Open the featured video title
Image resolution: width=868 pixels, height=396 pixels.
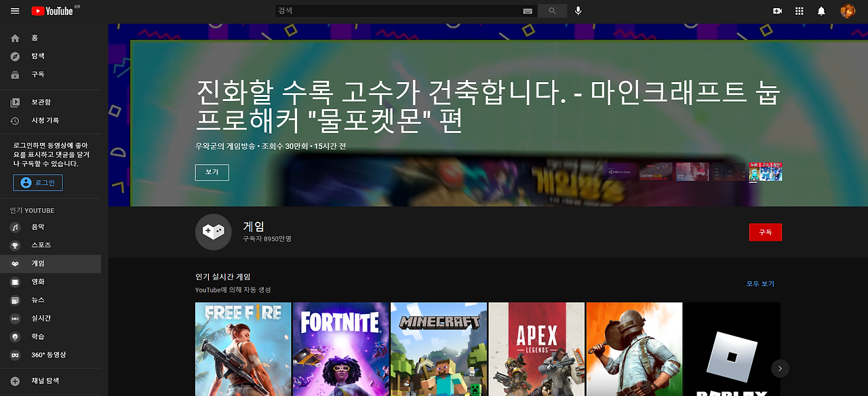pyautogui.click(x=487, y=106)
